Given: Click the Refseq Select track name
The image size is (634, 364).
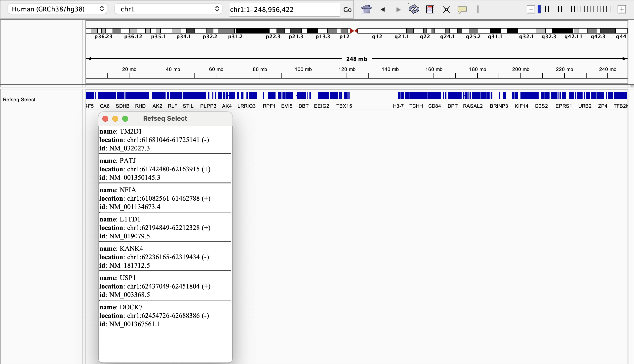Looking at the screenshot, I should click(19, 100).
